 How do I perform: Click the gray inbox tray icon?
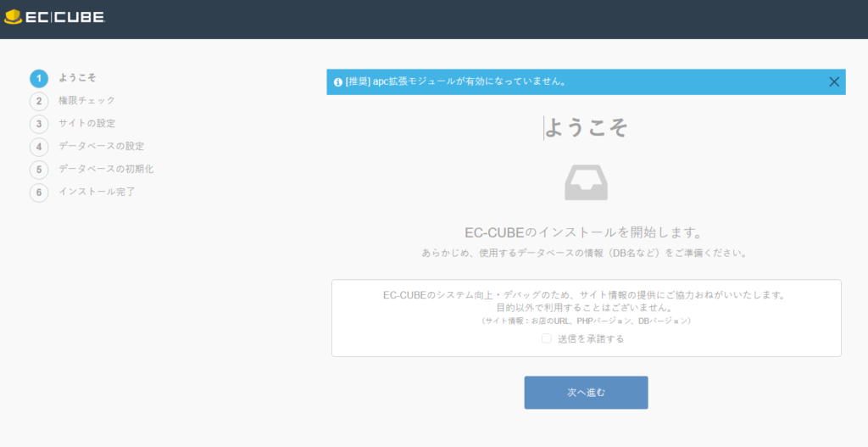click(x=586, y=182)
